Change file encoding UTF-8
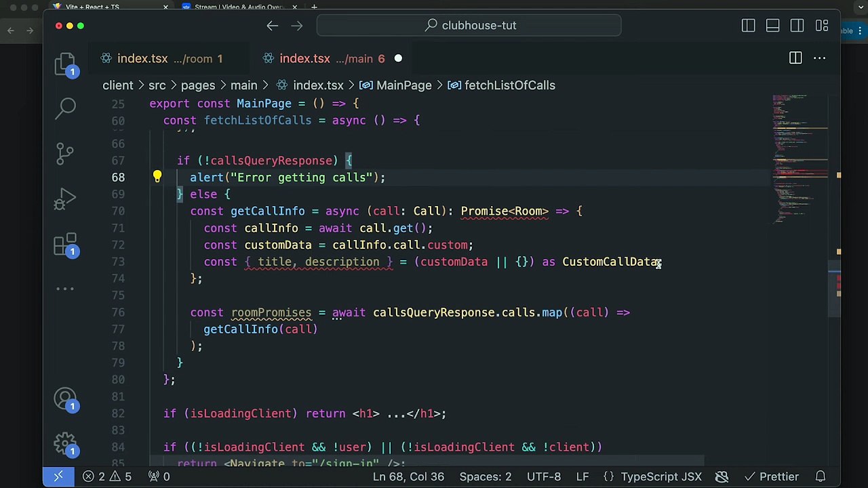The image size is (868, 488). coord(544,476)
